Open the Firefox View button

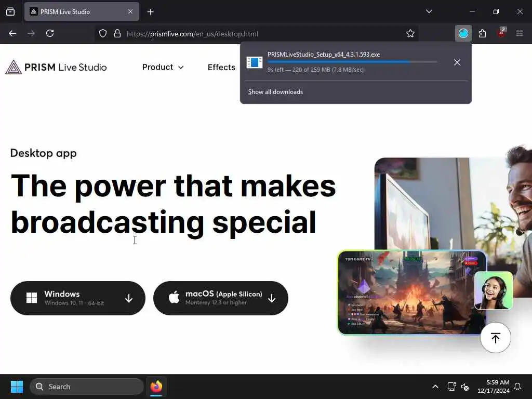(x=10, y=11)
